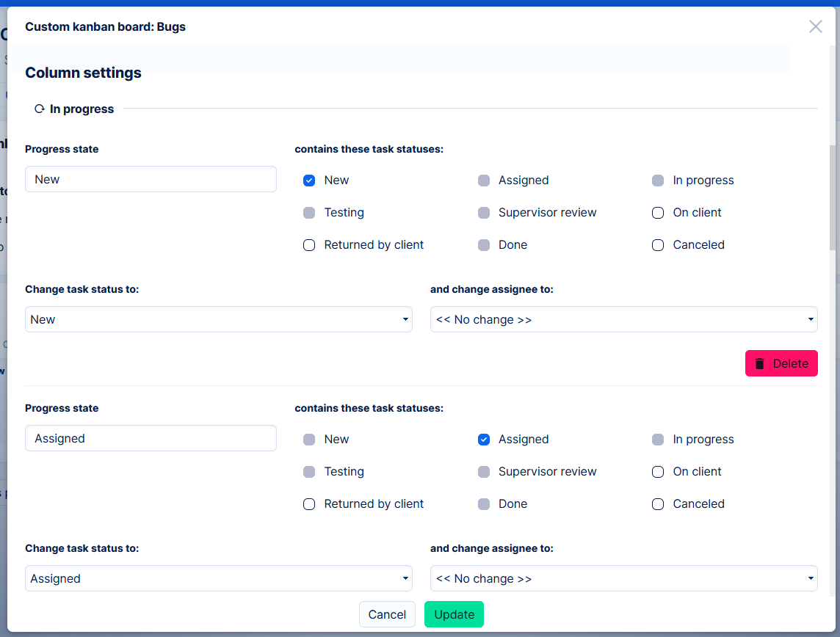Screen dimensions: 840x637
Task: Check On client in first column
Action: tap(658, 213)
